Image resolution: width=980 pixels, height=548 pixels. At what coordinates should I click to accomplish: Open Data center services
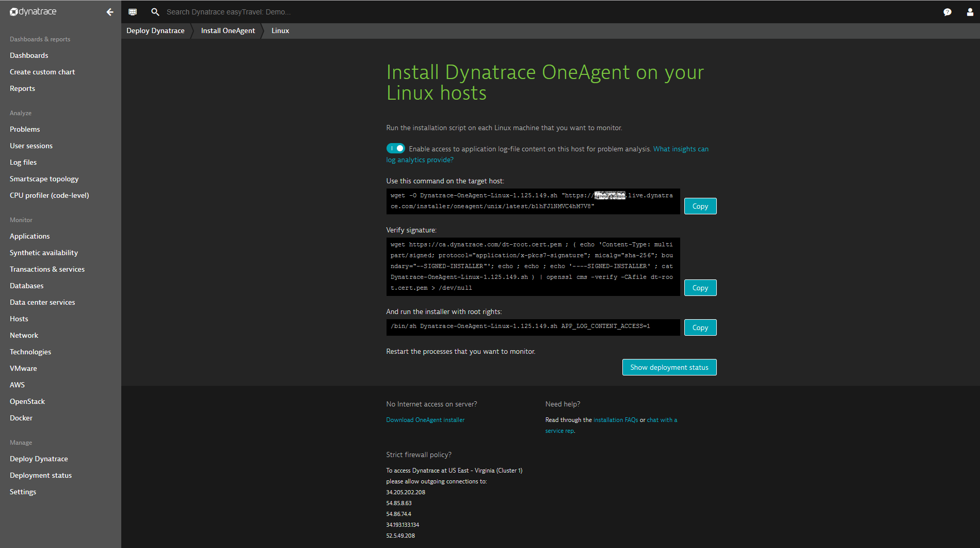tap(42, 302)
